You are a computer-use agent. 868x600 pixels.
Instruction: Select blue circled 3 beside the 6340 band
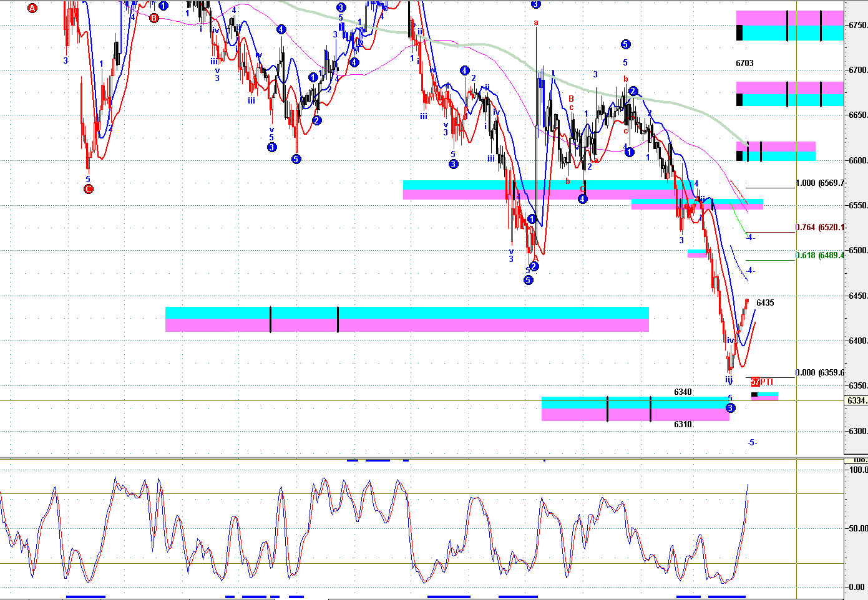(731, 408)
